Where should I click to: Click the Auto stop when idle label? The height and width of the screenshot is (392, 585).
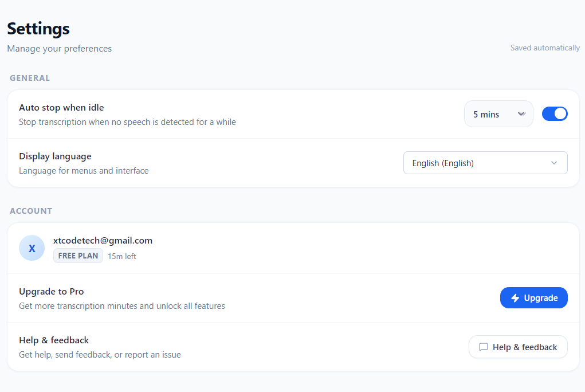[61, 108]
